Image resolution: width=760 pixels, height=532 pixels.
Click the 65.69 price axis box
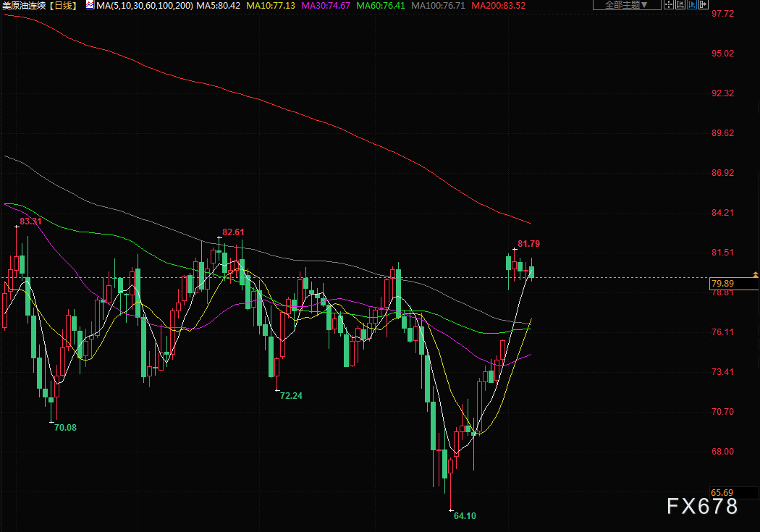[x=734, y=493]
